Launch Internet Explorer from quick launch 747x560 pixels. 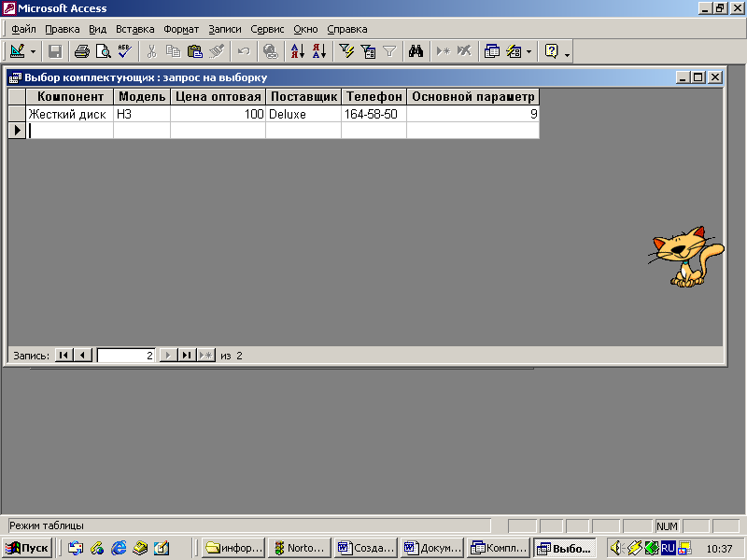(x=119, y=548)
